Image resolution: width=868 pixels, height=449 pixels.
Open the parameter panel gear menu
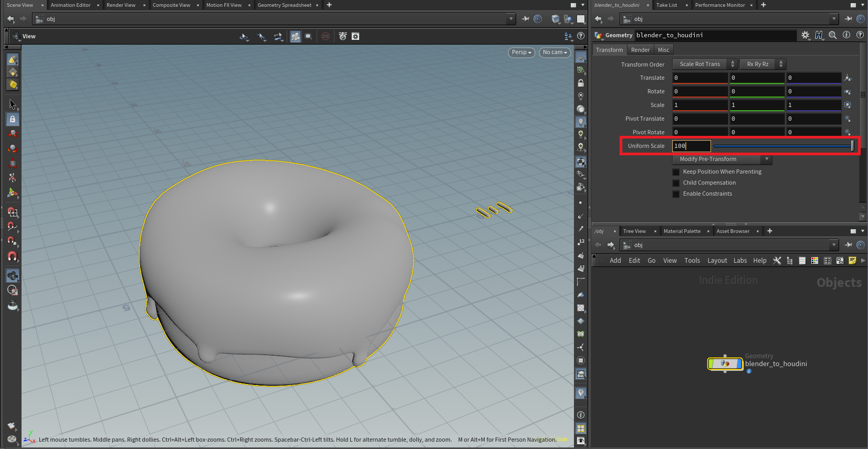805,35
